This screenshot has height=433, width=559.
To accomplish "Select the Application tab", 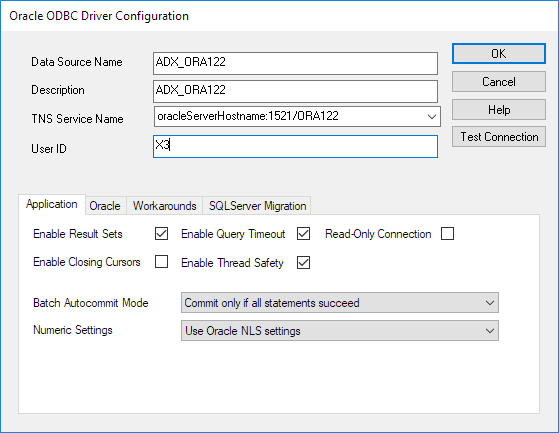I will (52, 204).
